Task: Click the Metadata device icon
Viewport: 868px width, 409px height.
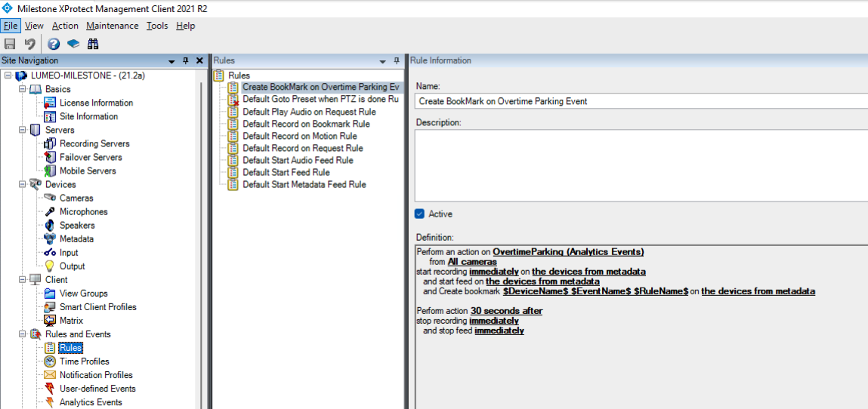Action: coord(51,238)
